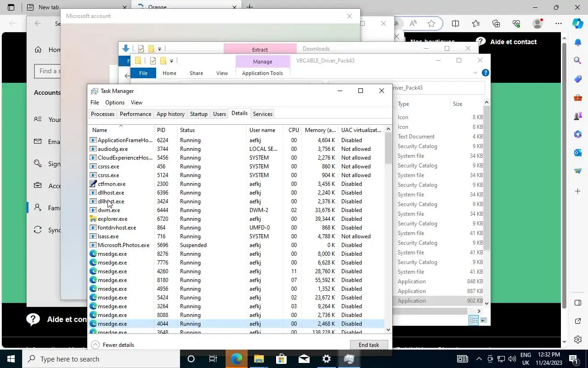This screenshot has width=588, height=368.
Task: Collapse with Fewer details expander
Action: coord(113,345)
